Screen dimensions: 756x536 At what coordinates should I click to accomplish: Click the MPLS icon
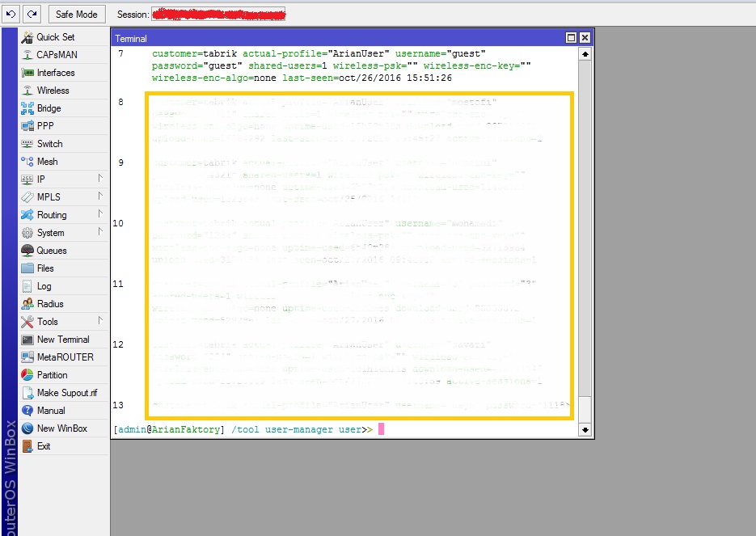pyautogui.click(x=27, y=197)
